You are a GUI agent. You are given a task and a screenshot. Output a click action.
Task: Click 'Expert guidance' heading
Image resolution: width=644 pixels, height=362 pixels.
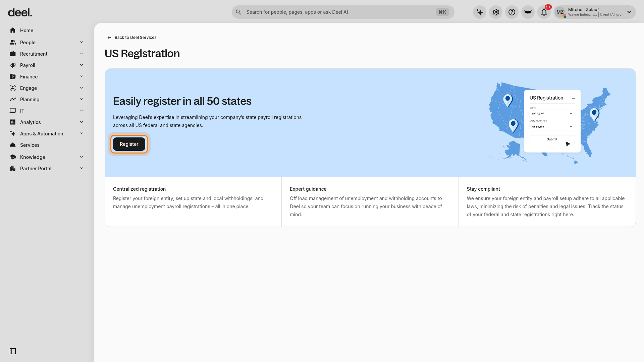(308, 189)
